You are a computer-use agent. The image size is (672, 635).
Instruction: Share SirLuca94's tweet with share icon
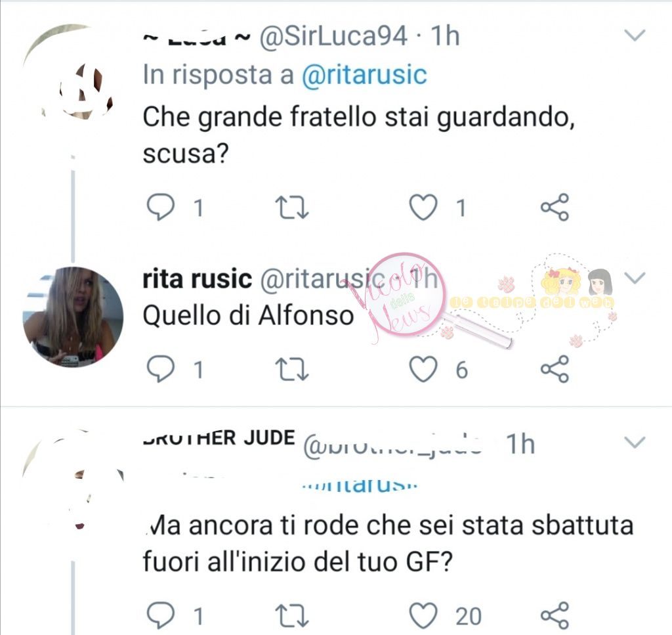click(555, 207)
